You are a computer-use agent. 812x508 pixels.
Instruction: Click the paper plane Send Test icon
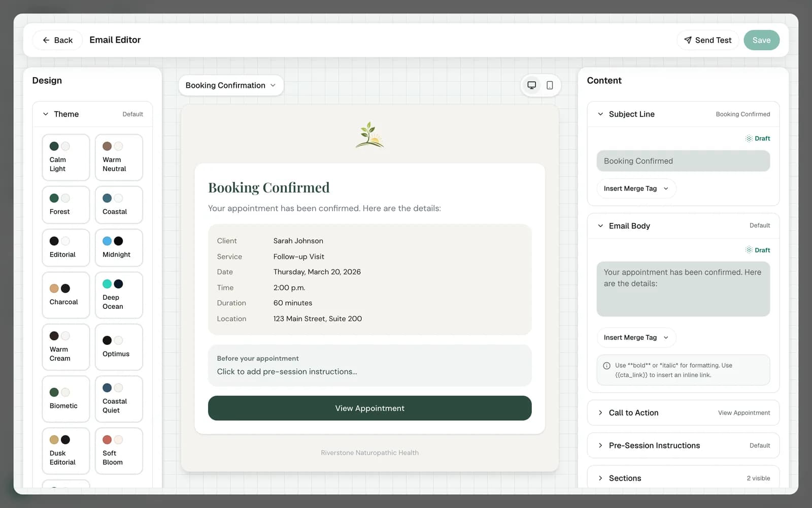(688, 40)
